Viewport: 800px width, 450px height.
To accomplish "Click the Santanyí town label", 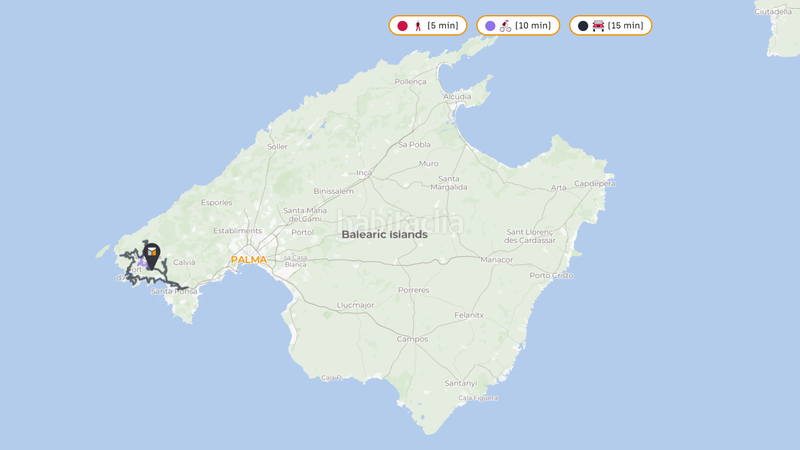I will point(461,383).
